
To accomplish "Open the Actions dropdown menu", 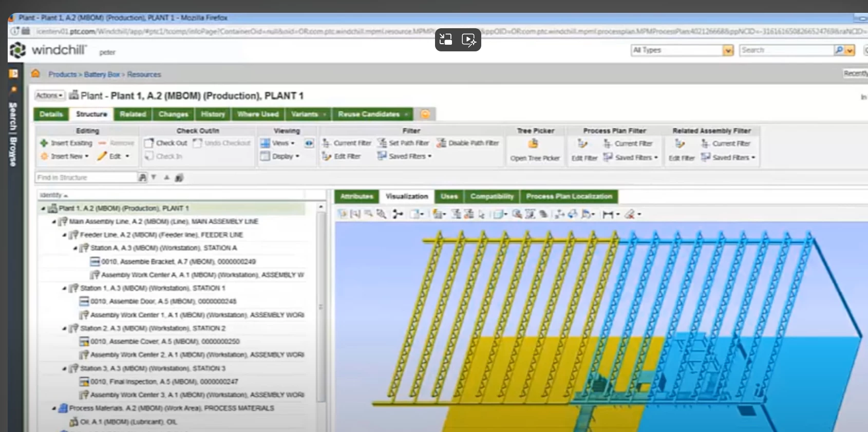I will tap(49, 96).
